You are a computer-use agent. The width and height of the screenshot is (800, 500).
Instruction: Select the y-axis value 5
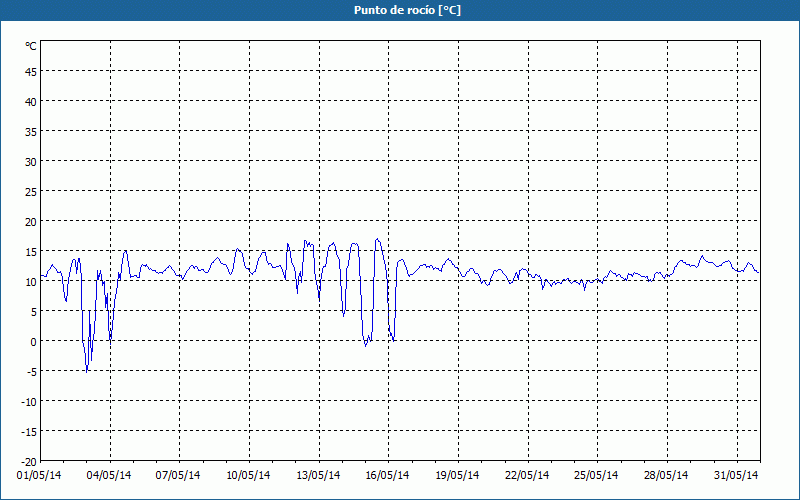tap(34, 312)
